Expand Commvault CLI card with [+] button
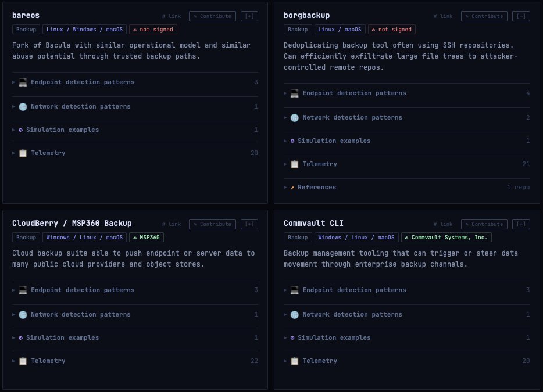The image size is (543, 392). 521,224
